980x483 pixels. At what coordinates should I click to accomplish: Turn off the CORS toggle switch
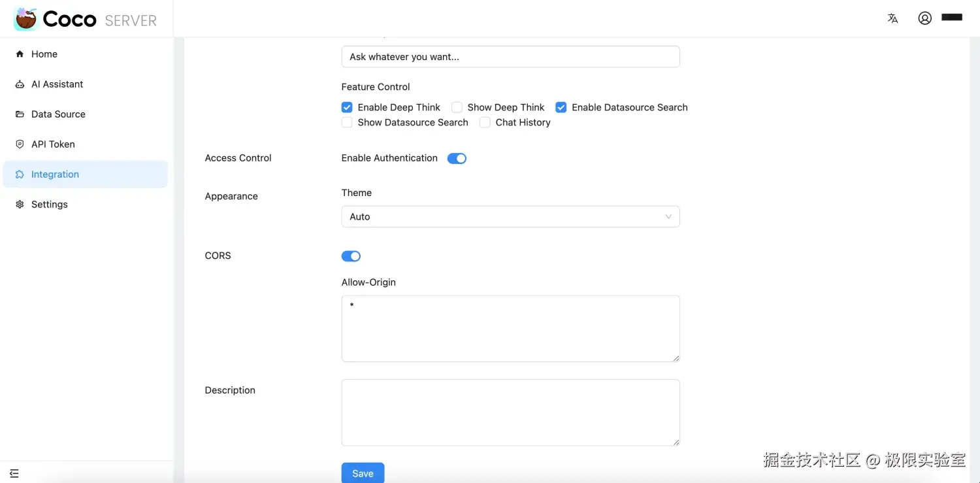point(351,256)
